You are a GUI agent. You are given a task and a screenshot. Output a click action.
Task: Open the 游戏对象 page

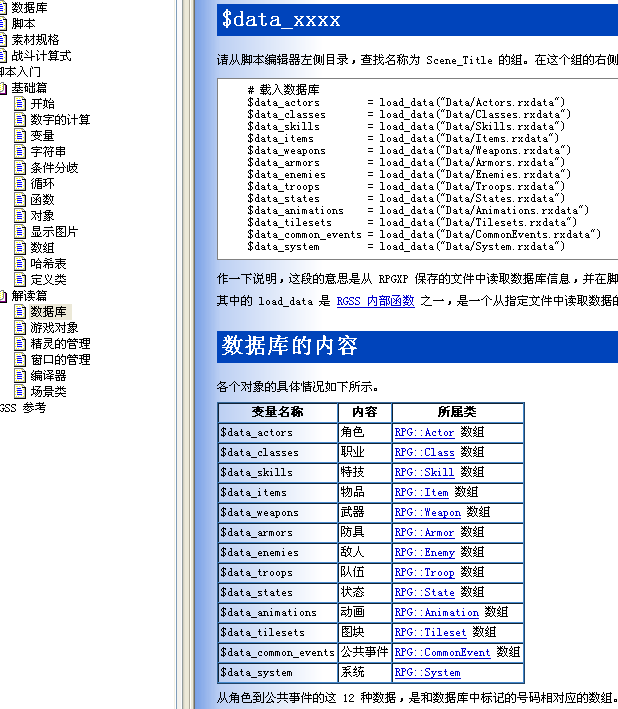pyautogui.click(x=54, y=327)
